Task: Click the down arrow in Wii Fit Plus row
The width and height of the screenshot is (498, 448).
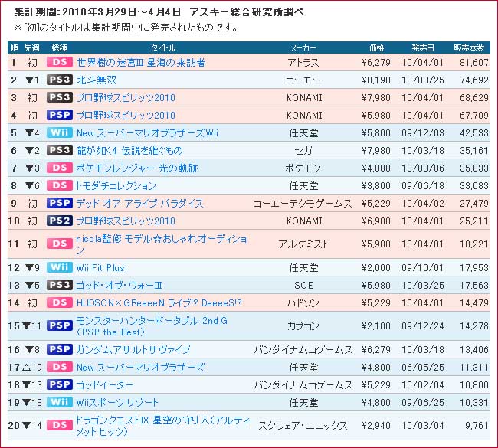Action: pos(29,268)
